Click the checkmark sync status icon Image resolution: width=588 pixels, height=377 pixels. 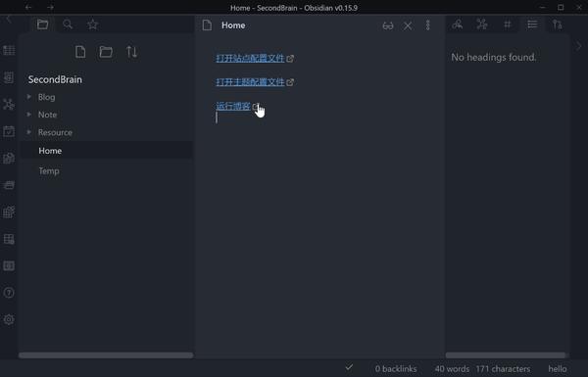(x=349, y=367)
